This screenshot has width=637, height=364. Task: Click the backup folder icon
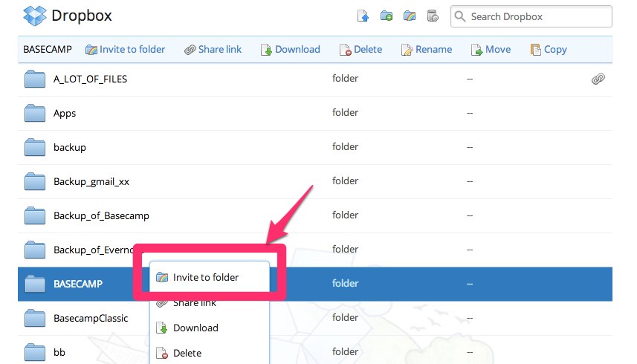pos(34,147)
